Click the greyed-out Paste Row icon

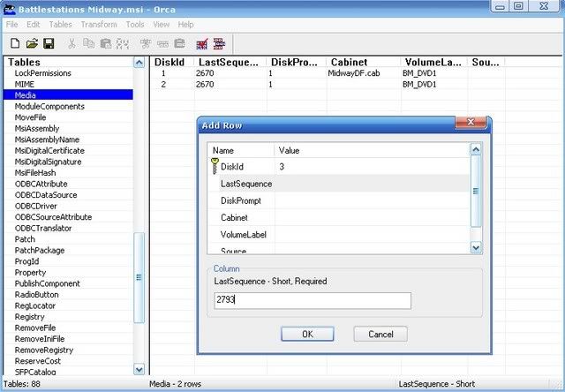pyautogui.click(x=179, y=43)
